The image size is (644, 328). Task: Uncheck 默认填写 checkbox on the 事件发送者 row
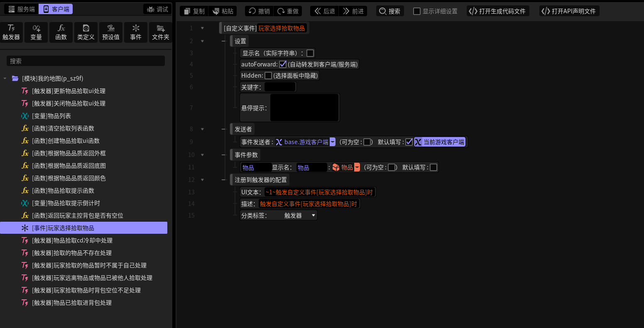[409, 142]
